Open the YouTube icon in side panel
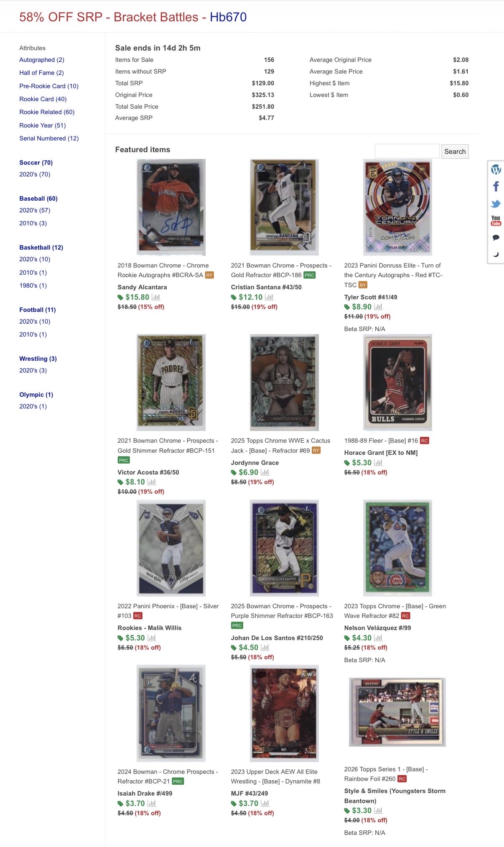 [496, 221]
